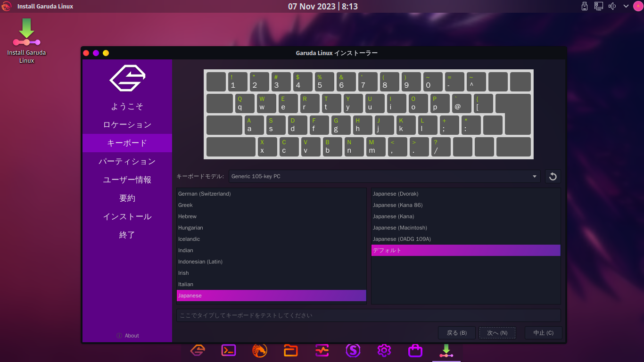Select Greek in the layout list
Image resolution: width=644 pixels, height=362 pixels.
272,205
